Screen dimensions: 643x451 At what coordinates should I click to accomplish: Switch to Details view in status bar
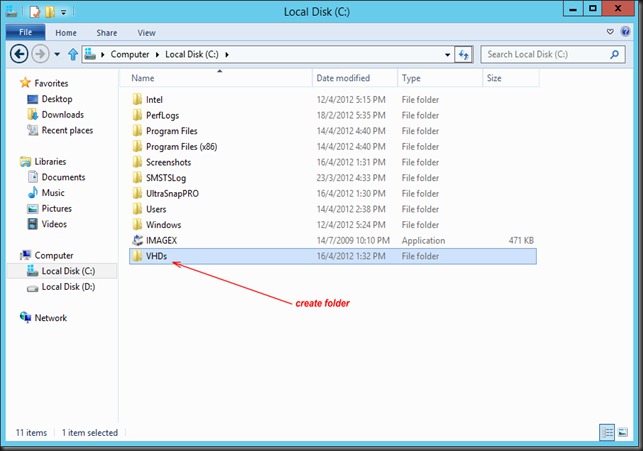[607, 432]
